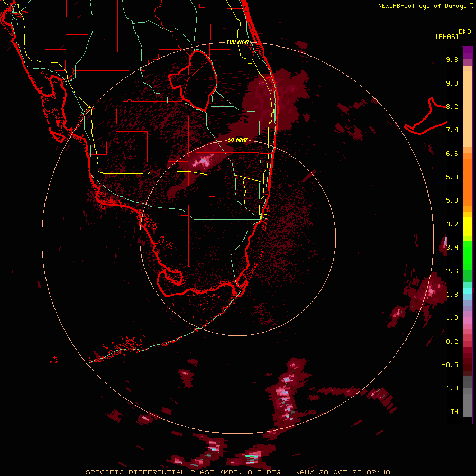
Task: Select the 0.2 value on the color scale
Action: (452, 342)
